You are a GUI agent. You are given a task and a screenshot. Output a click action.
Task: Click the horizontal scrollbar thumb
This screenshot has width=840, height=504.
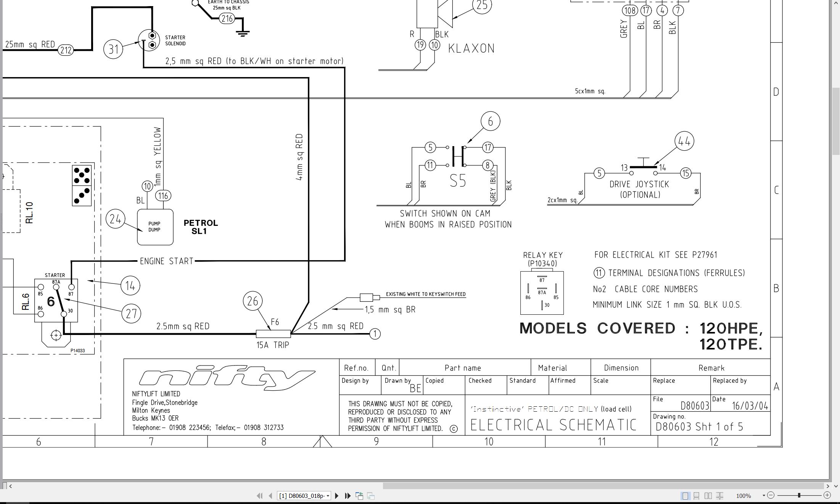click(603, 486)
